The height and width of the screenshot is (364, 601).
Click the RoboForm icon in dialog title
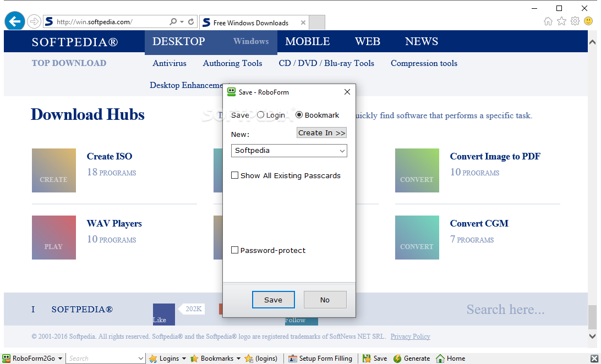click(231, 92)
